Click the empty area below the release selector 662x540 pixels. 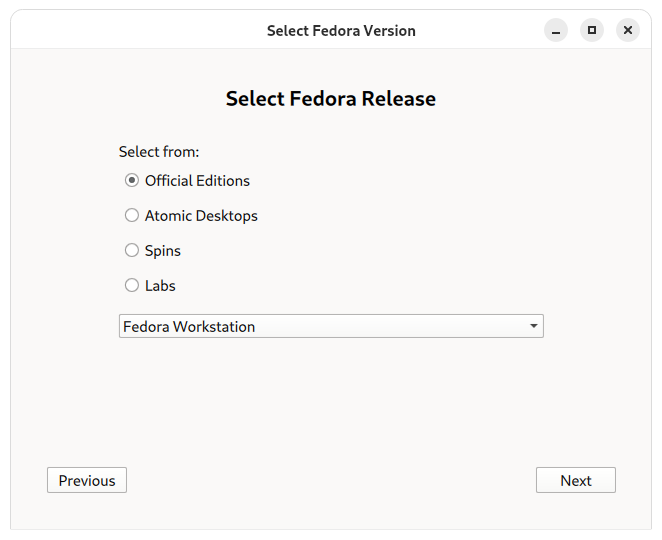pyautogui.click(x=331, y=401)
